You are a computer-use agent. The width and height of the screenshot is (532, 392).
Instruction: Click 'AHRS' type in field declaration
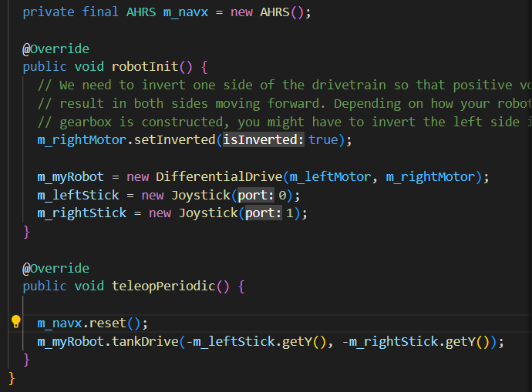point(141,12)
